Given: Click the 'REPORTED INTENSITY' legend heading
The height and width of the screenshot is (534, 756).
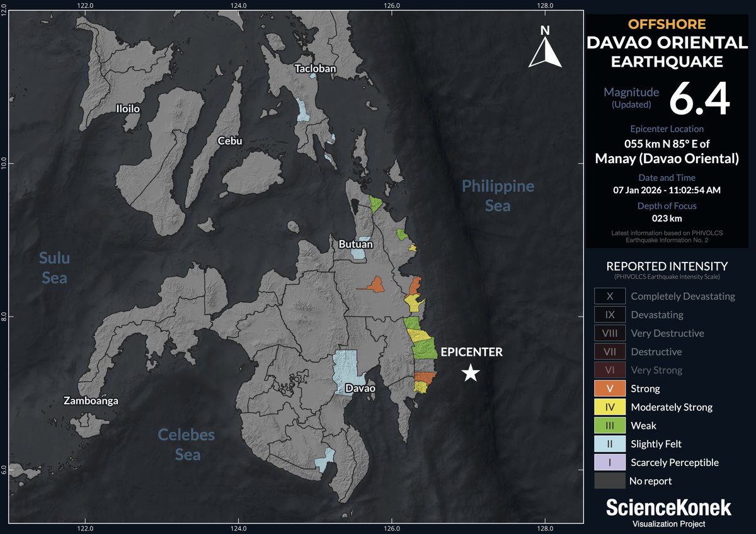Looking at the screenshot, I should (667, 266).
